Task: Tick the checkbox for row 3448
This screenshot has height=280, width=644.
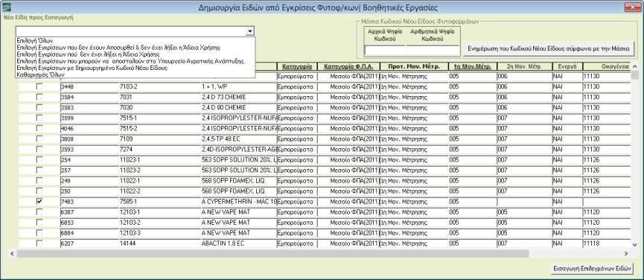Action: click(x=39, y=87)
